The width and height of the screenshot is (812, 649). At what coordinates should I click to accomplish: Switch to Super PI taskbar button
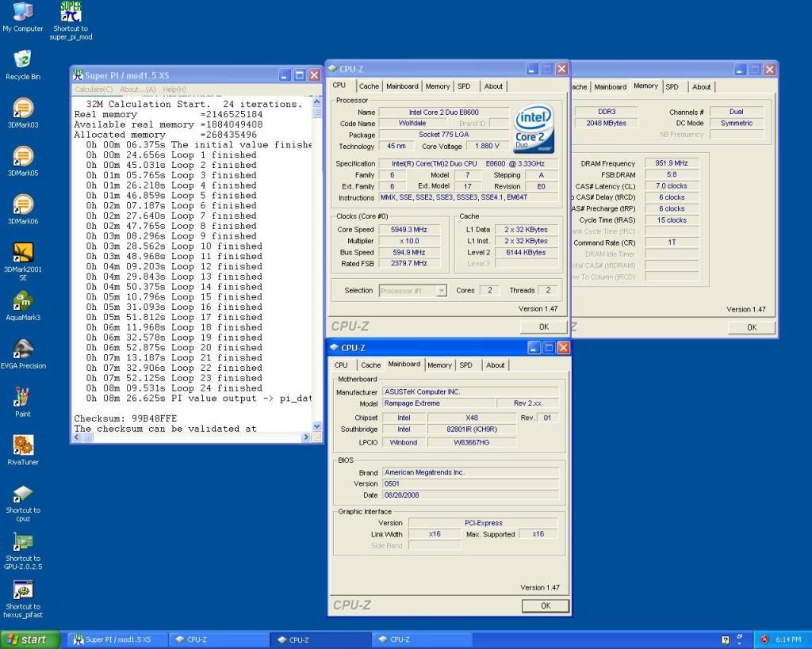(x=117, y=639)
